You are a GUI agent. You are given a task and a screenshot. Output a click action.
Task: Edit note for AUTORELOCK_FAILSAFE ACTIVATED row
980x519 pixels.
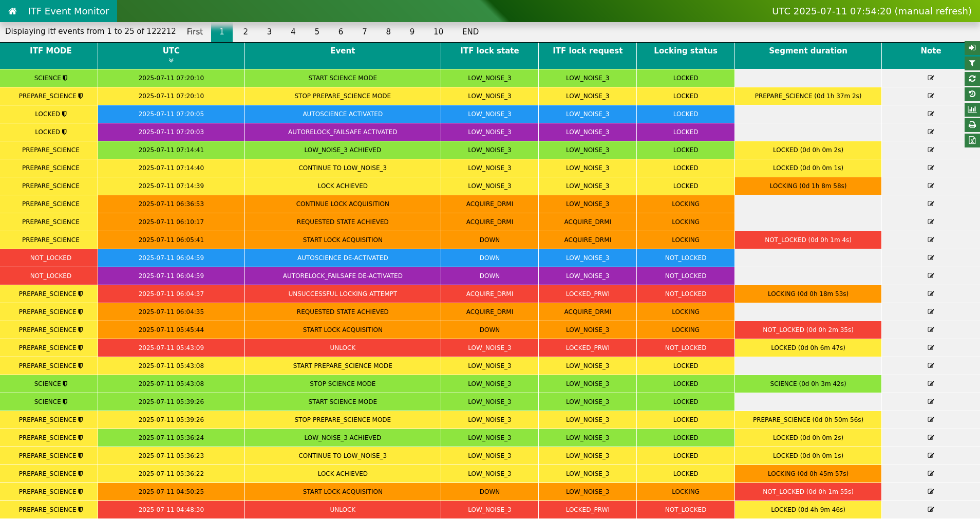(x=931, y=132)
